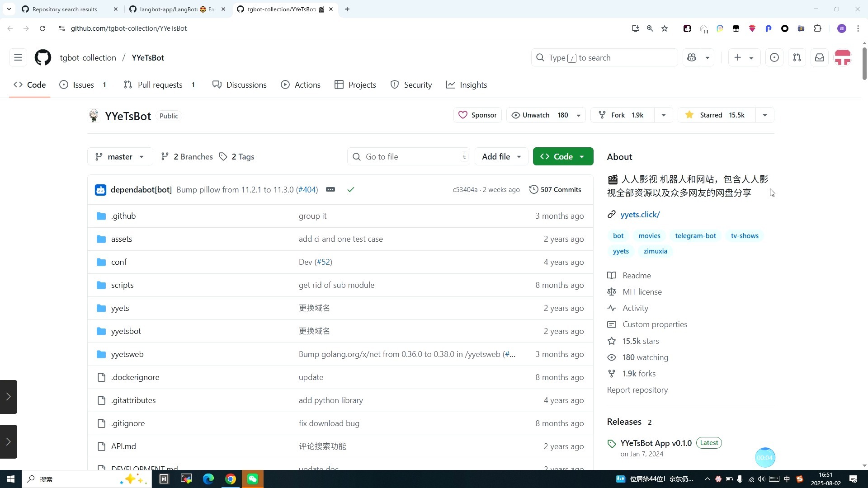The image size is (868, 488).
Task: Click the dependabot avatar icon
Action: tap(100, 190)
